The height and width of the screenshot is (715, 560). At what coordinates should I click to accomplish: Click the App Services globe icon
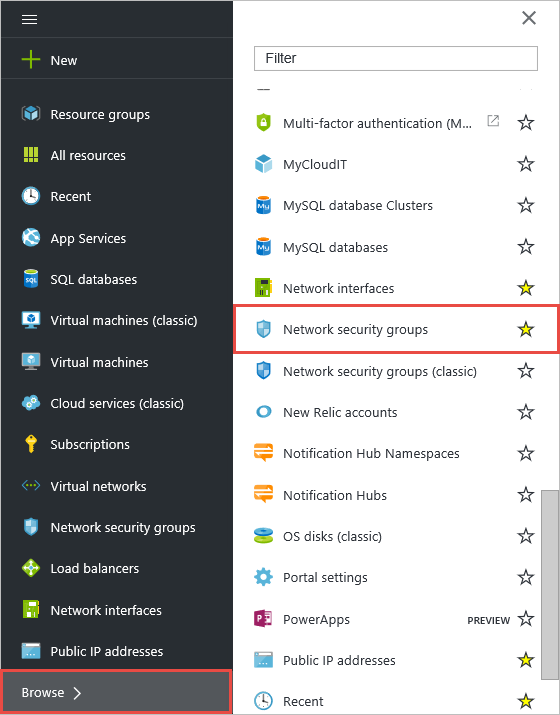tap(31, 237)
